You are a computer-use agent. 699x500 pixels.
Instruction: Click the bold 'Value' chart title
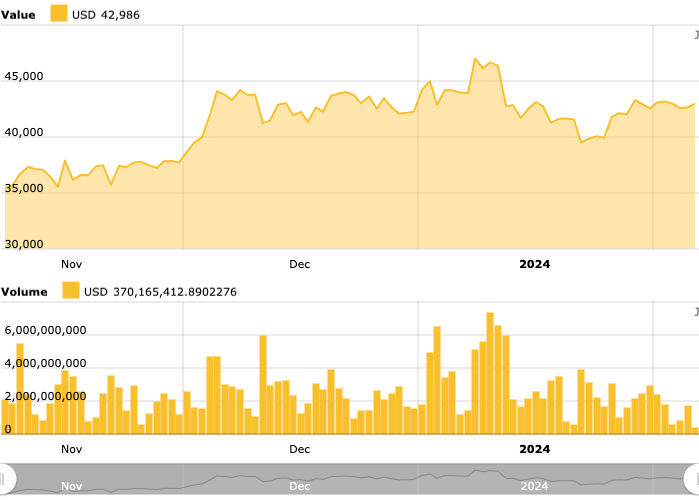[x=18, y=15]
